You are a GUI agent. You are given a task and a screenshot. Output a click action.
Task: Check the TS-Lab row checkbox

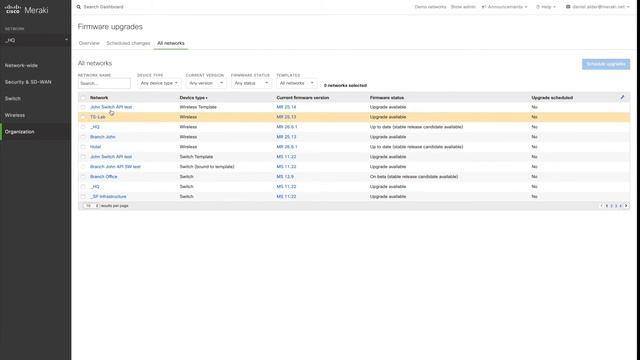pos(83,117)
